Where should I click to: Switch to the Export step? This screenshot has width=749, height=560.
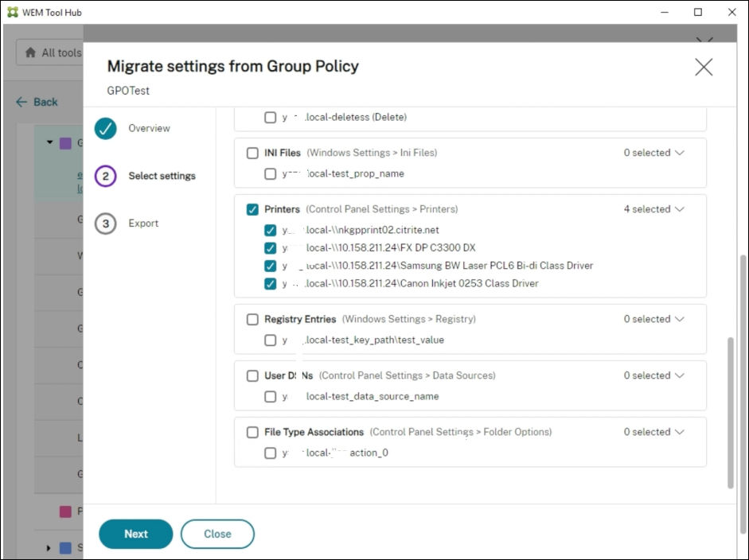pos(104,224)
